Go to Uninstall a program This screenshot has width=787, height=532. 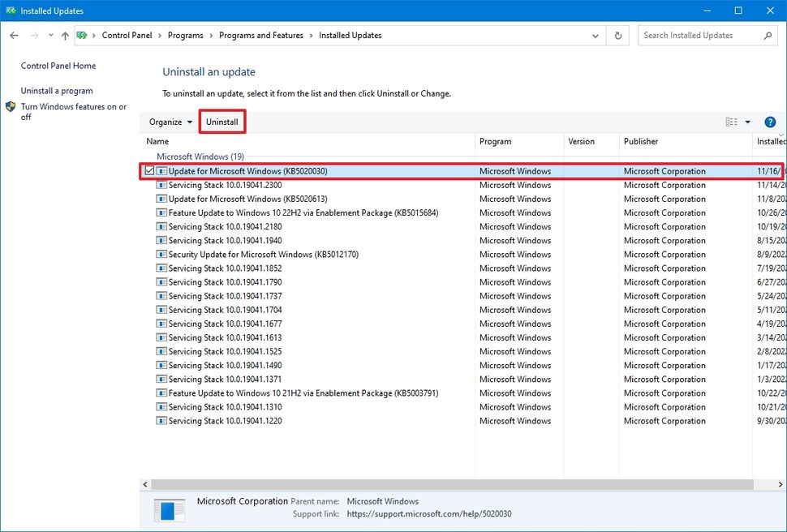(x=56, y=90)
